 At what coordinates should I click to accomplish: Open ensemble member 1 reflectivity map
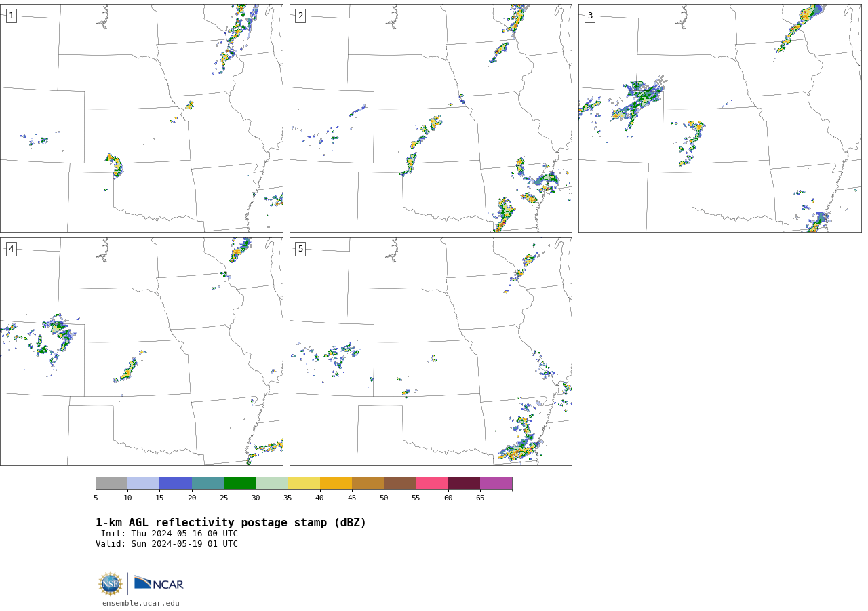tap(142, 118)
